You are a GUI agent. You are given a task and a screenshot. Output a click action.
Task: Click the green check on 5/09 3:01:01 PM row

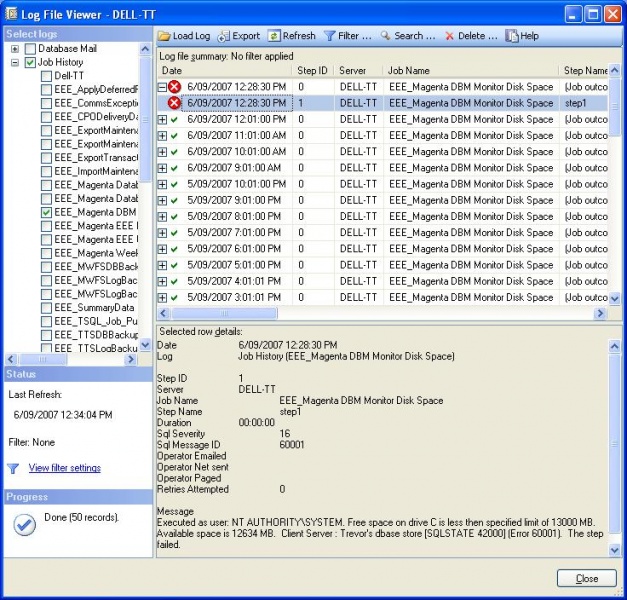pyautogui.click(x=174, y=298)
